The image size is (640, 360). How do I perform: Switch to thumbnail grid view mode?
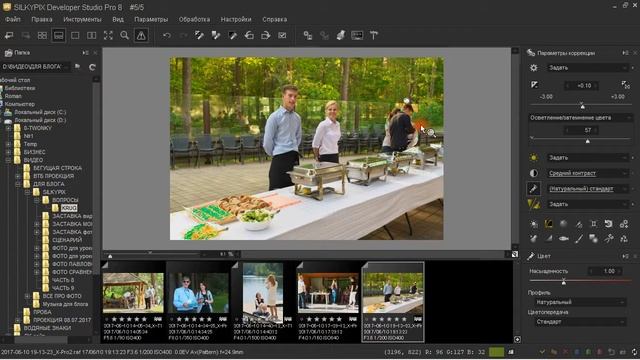pos(42,36)
